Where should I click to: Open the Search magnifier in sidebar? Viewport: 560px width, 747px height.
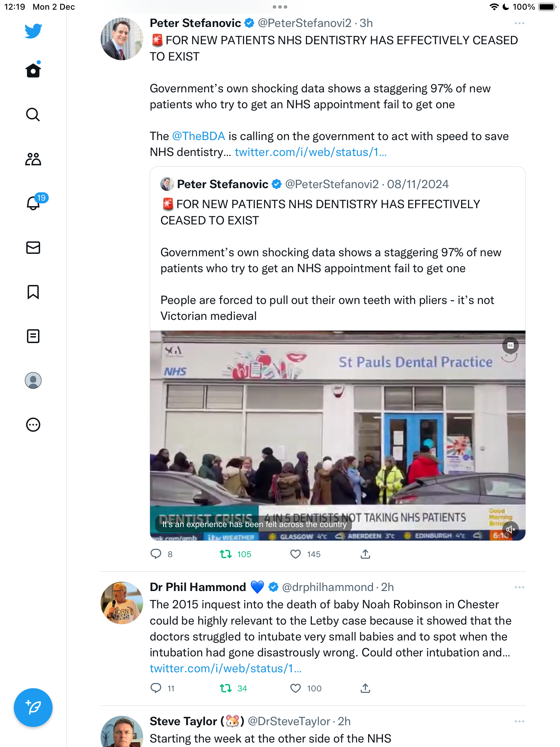[33, 114]
